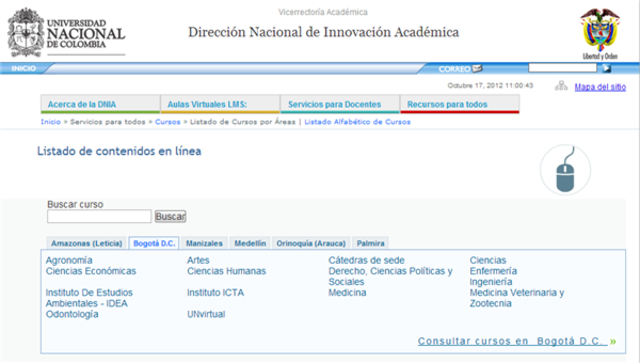Switch to the Manizales tab
This screenshot has height=363, width=640.
204,243
